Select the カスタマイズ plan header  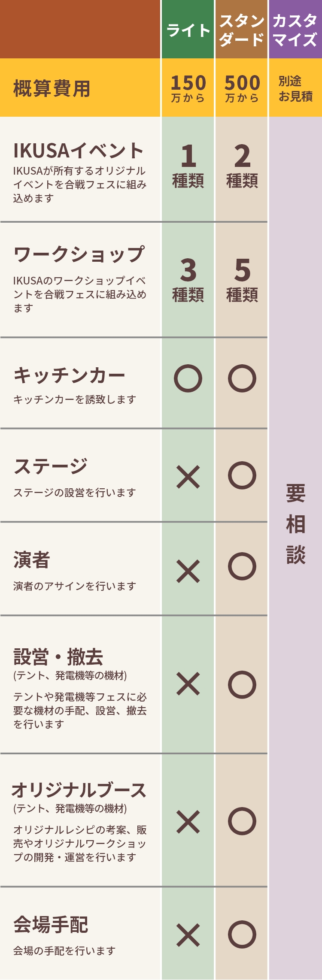tap(295, 30)
